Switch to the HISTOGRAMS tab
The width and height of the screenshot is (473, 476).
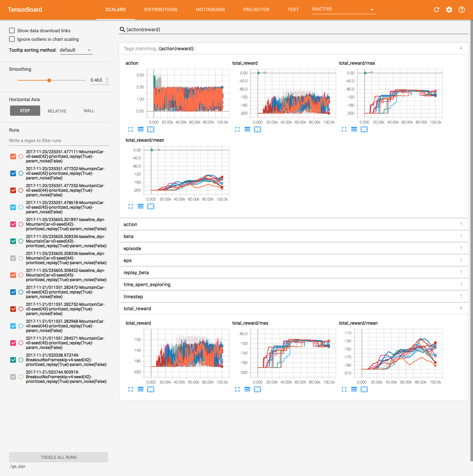[210, 10]
